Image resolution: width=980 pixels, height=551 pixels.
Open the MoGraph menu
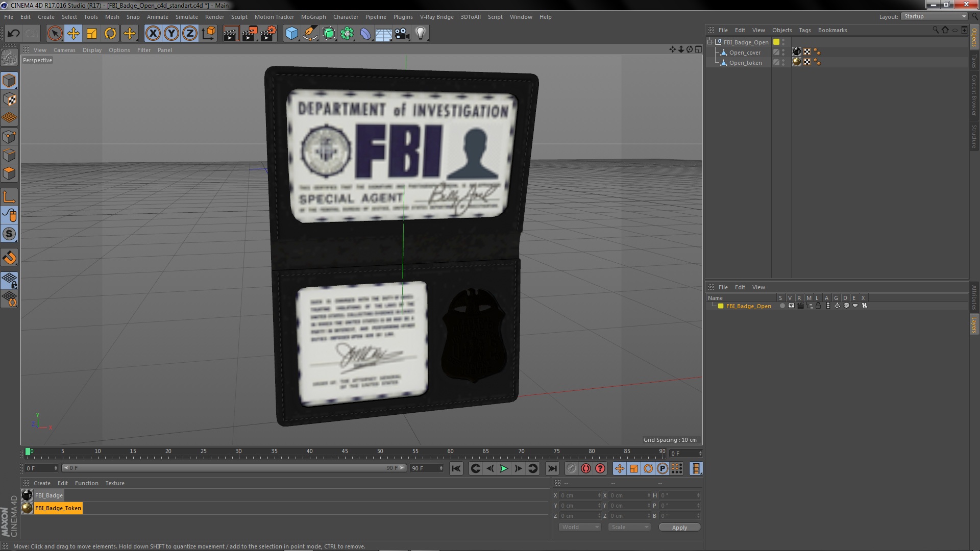click(313, 17)
